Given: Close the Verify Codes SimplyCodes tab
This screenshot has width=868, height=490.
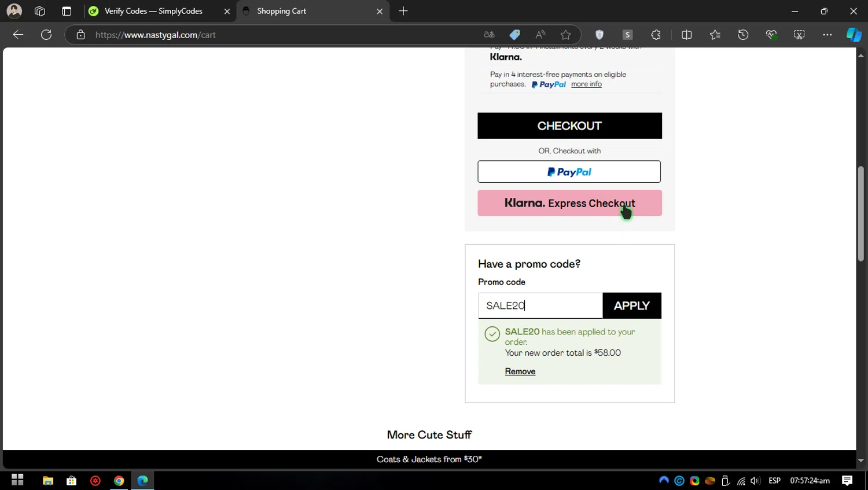Looking at the screenshot, I should 227,11.
